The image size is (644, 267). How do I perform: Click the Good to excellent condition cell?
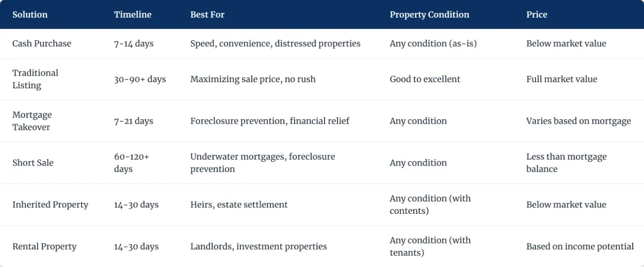tap(425, 79)
